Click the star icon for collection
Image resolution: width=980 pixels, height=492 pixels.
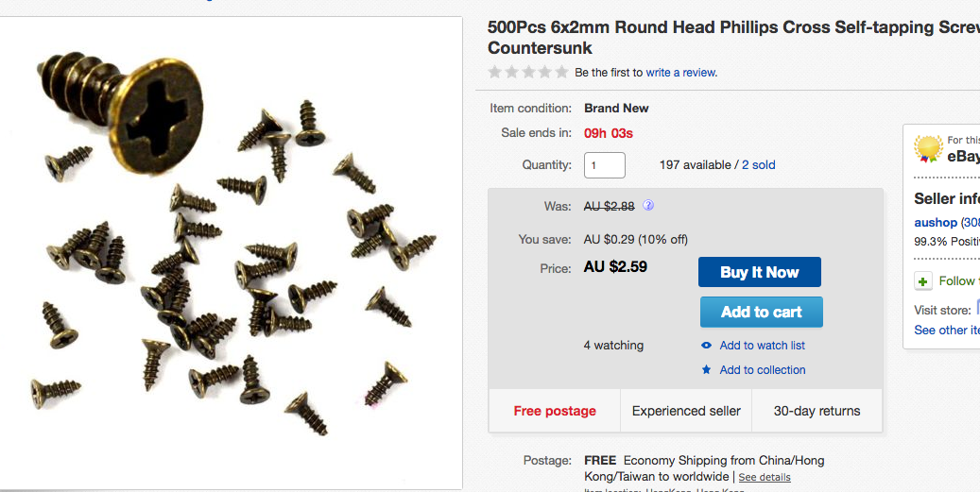[707, 370]
